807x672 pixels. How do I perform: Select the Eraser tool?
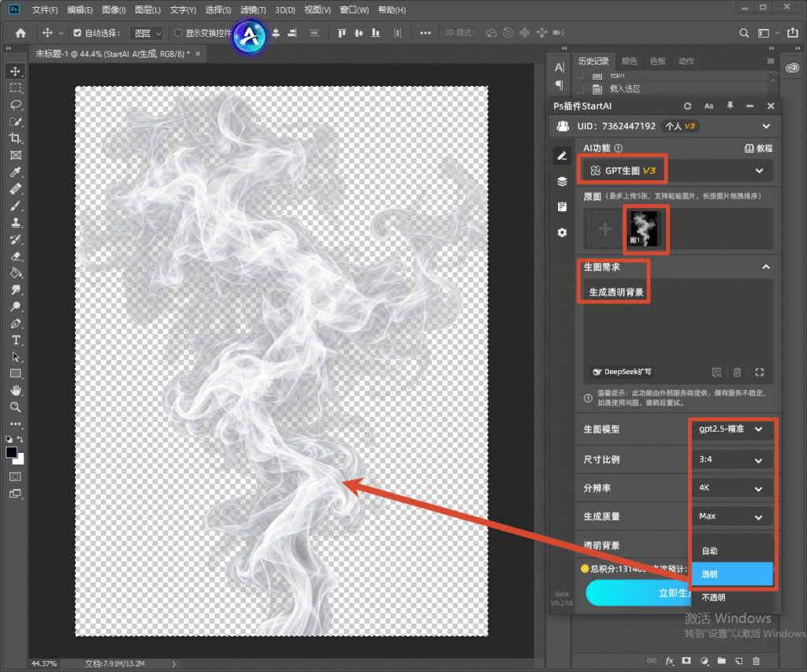click(x=16, y=256)
